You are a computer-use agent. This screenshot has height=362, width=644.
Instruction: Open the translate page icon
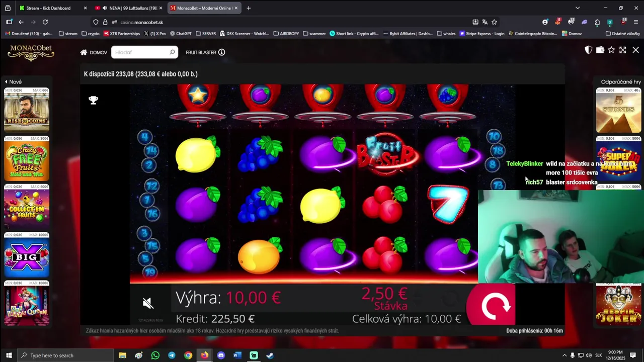coord(485,22)
